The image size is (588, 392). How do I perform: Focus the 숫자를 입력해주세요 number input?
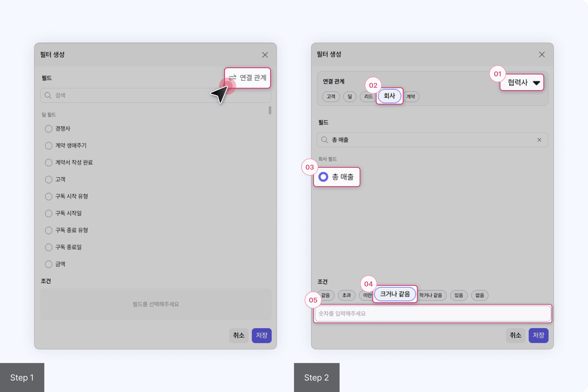[x=432, y=314]
